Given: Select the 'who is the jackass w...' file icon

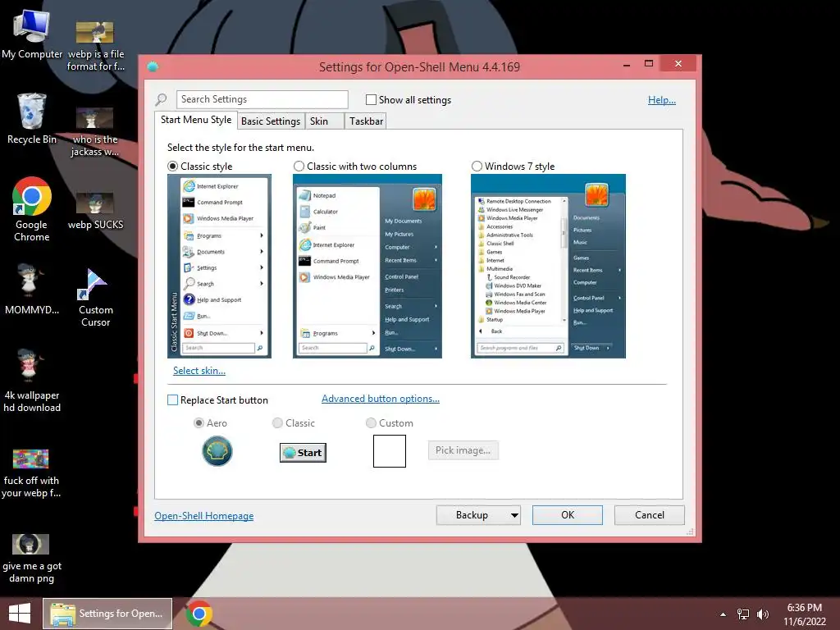Looking at the screenshot, I should (x=95, y=132).
